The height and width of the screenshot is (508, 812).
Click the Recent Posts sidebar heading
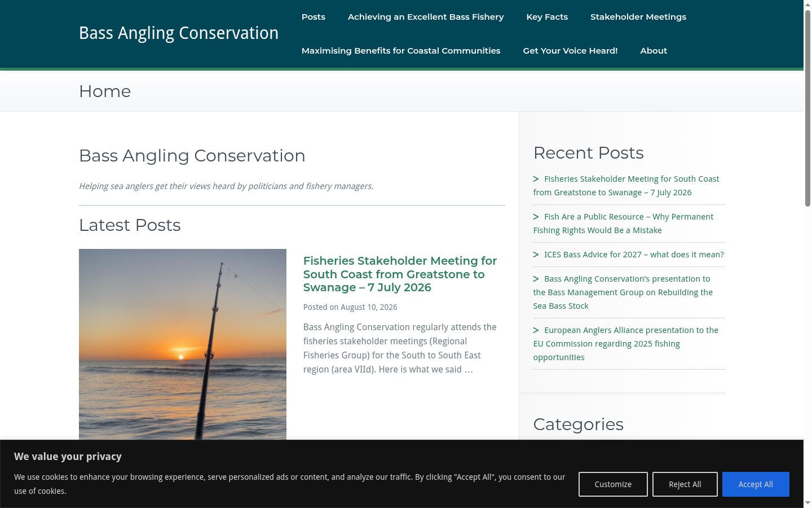coord(588,153)
